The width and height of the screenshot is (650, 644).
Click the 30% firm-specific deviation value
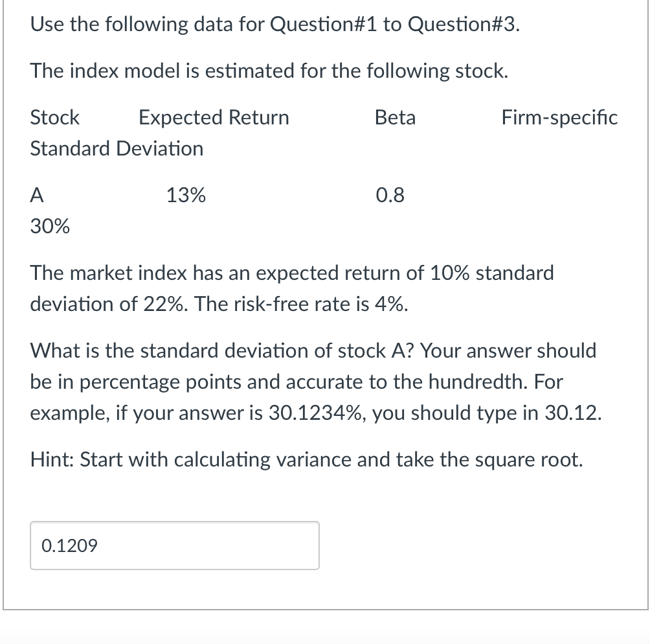coord(50,226)
